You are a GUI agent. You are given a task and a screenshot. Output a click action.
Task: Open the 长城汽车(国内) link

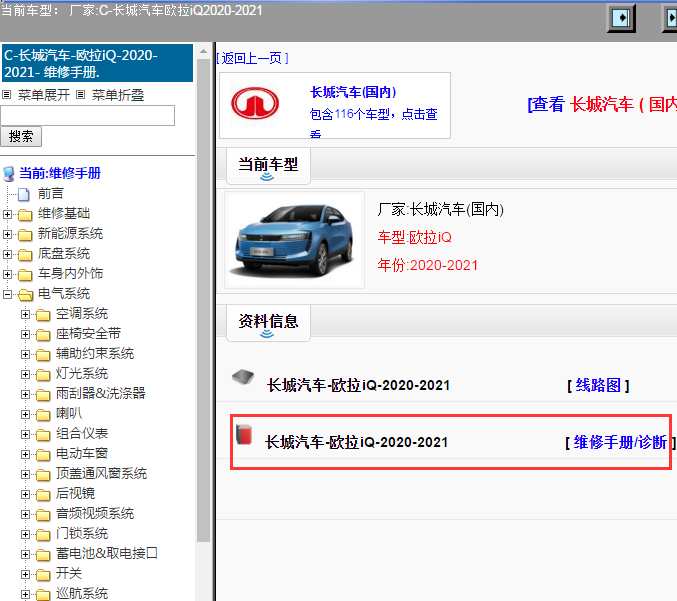tap(353, 92)
